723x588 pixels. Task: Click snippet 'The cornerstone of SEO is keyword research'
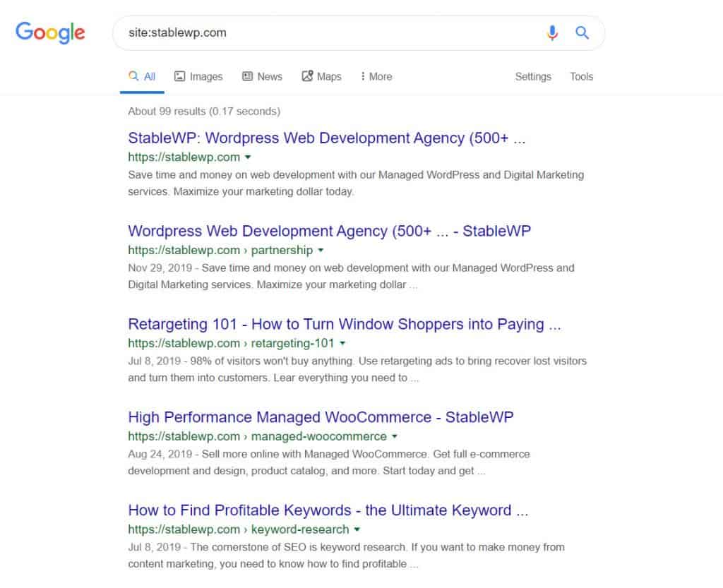[x=346, y=556]
